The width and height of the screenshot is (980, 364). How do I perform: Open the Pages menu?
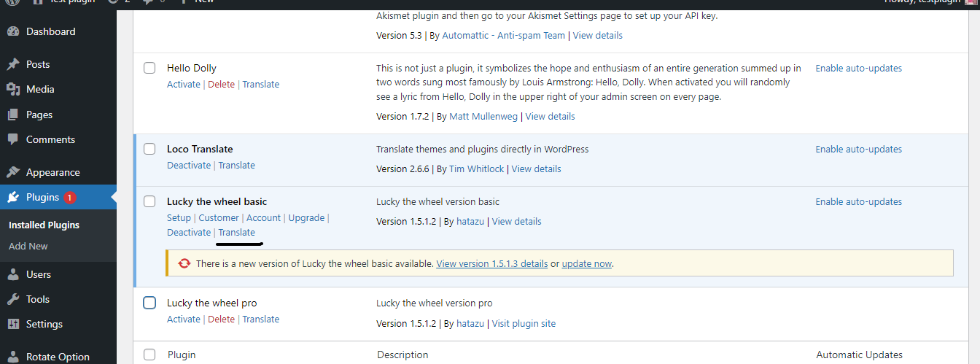(x=39, y=115)
